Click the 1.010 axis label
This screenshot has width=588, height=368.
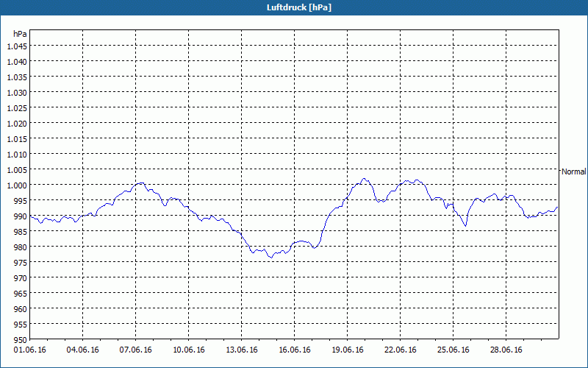(17, 155)
